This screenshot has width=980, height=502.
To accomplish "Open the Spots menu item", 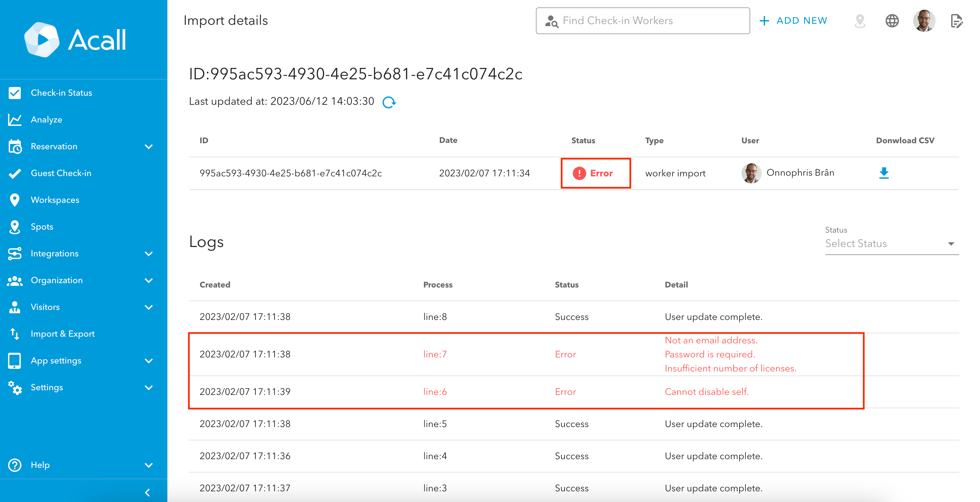I will 84,227.
